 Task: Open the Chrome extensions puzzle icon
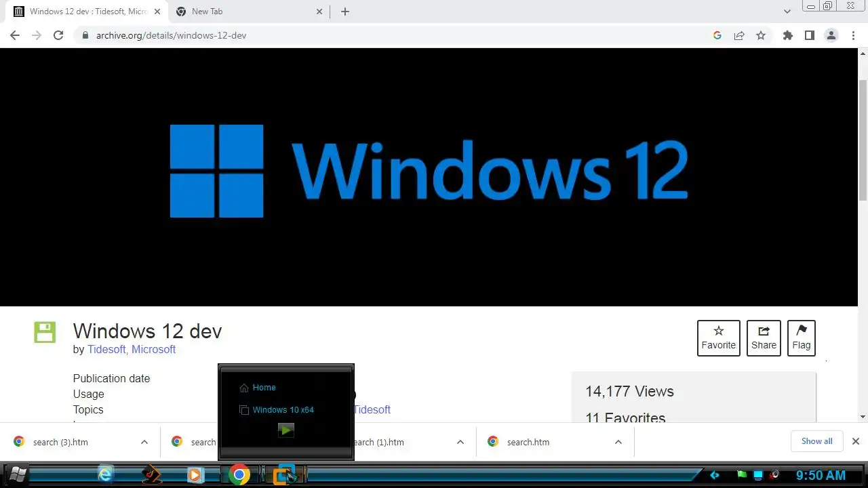pos(787,35)
